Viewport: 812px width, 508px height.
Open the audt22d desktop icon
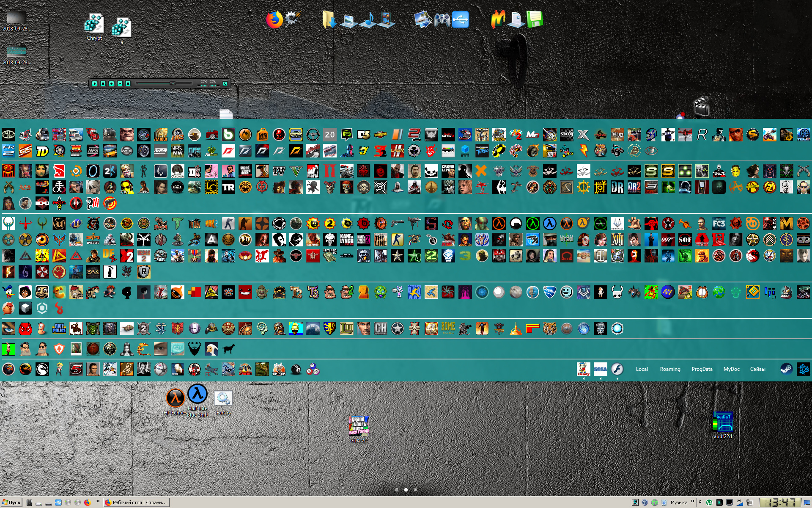pos(722,422)
